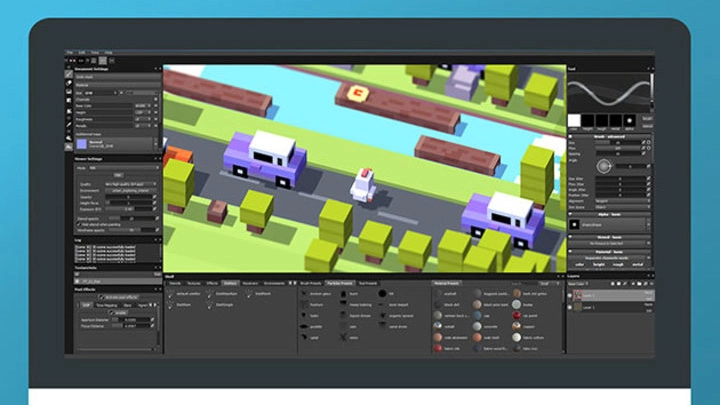Switch to the Textures shelf tab
The height and width of the screenshot is (405, 720).
coord(194,283)
